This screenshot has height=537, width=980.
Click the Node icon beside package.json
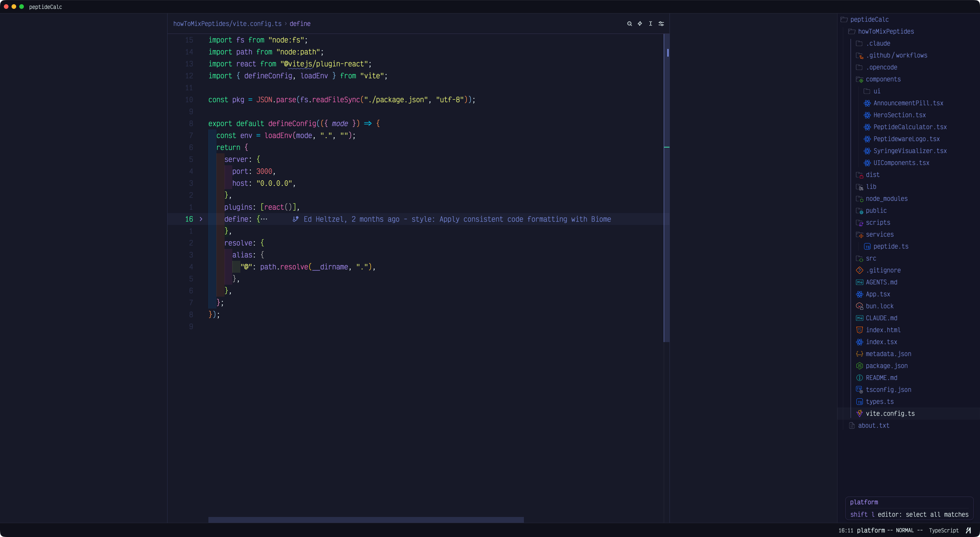click(859, 366)
